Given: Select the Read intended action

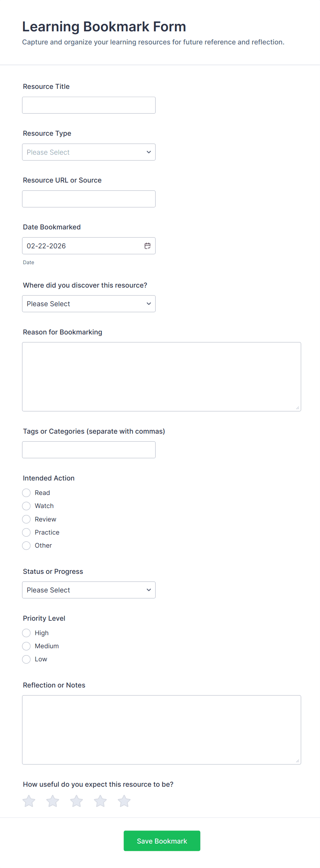Looking at the screenshot, I should pos(26,493).
